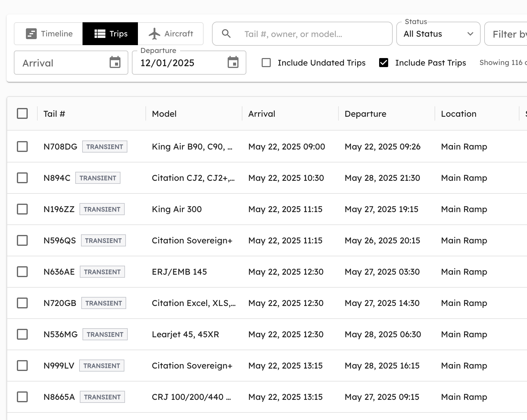Select the N596QS row checkbox
The image size is (527, 420).
click(22, 240)
